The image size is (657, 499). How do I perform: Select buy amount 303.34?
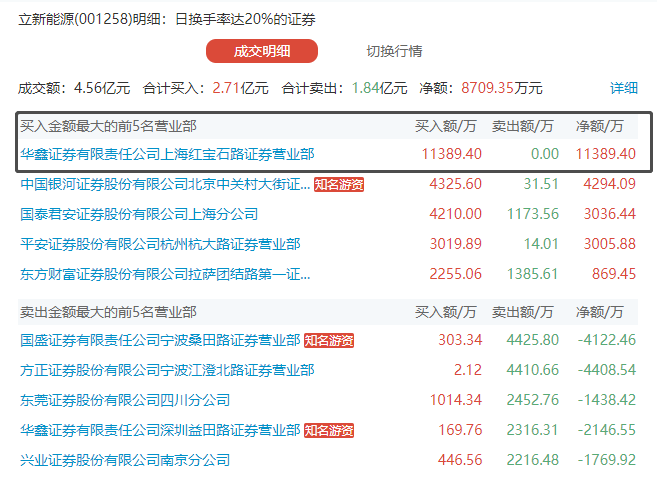460,340
